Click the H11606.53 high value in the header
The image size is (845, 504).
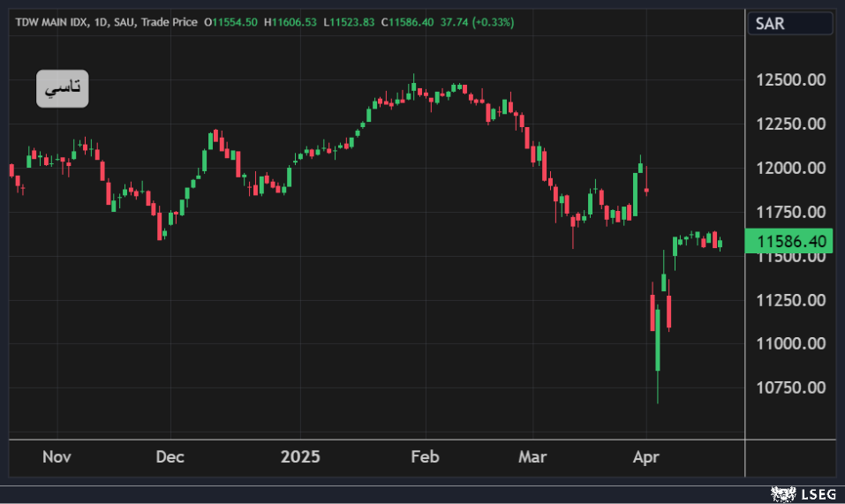[290, 22]
